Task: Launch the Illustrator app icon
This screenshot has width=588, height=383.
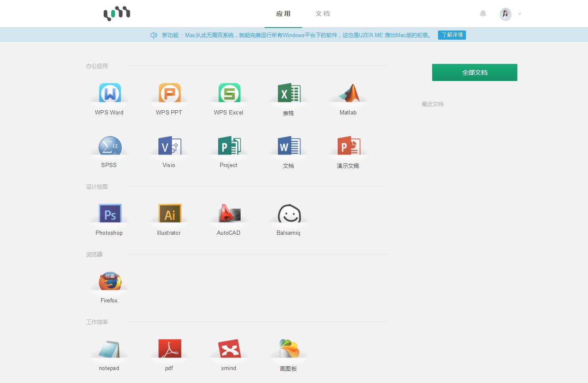Action: pos(169,213)
